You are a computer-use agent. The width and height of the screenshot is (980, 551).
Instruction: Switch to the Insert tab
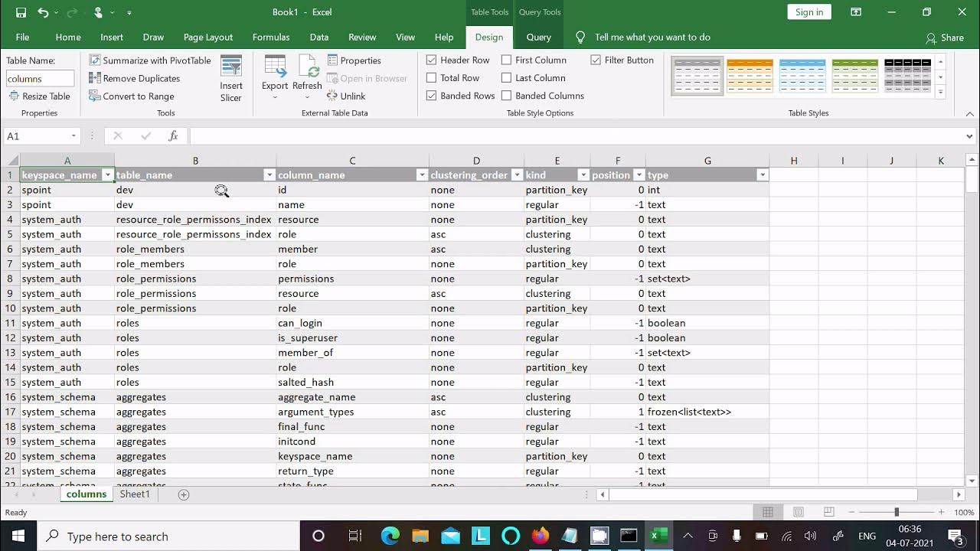click(112, 37)
